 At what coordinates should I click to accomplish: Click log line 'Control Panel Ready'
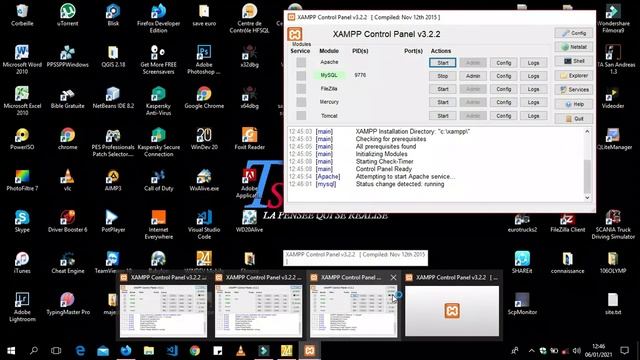coord(384,169)
